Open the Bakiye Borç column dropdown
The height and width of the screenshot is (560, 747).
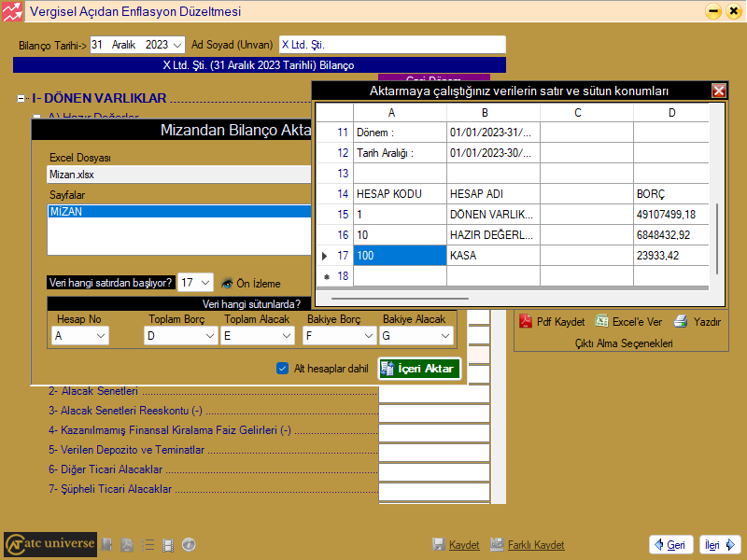tap(368, 336)
